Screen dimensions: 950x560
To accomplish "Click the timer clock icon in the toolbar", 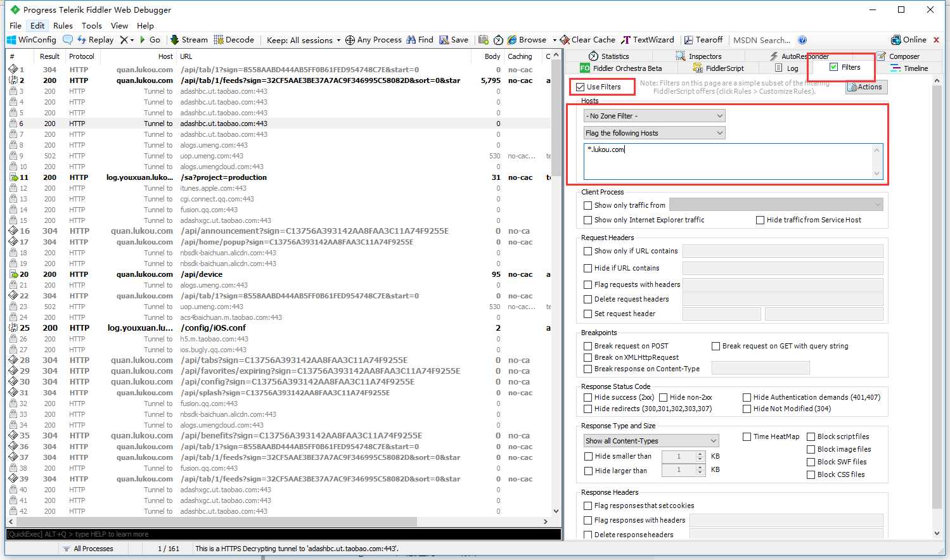I will (499, 40).
